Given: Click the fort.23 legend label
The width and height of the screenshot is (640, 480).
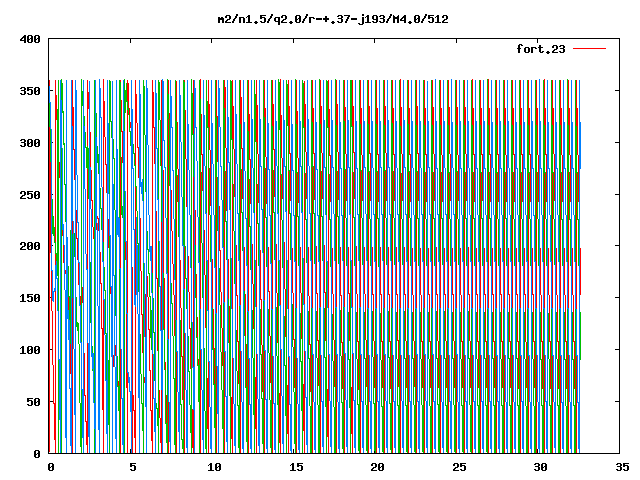Looking at the screenshot, I should pyautogui.click(x=541, y=49).
